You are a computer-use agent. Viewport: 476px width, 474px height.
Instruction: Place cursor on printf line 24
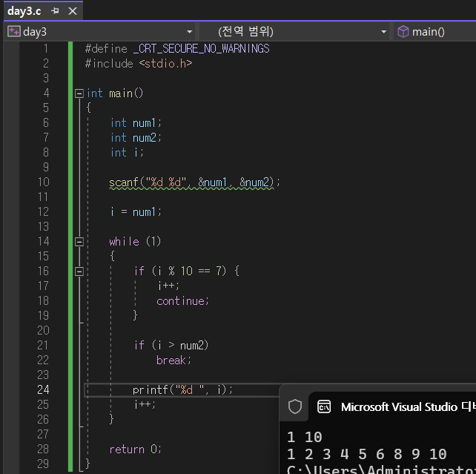tap(182, 390)
